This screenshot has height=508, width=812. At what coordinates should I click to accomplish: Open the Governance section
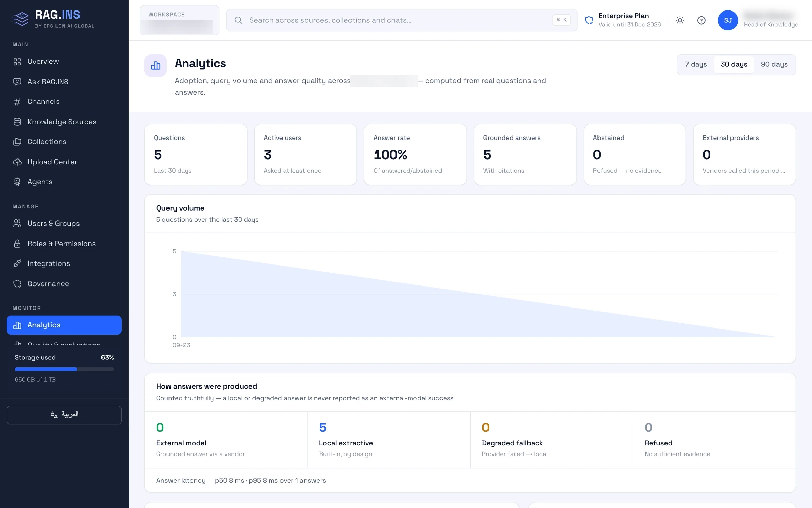(x=64, y=284)
